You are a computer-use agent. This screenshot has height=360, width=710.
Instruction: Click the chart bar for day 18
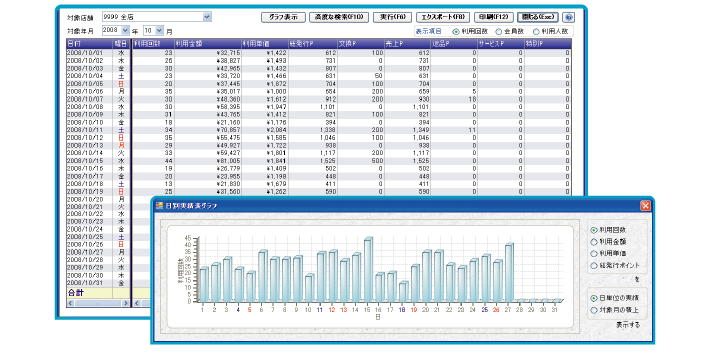[403, 292]
